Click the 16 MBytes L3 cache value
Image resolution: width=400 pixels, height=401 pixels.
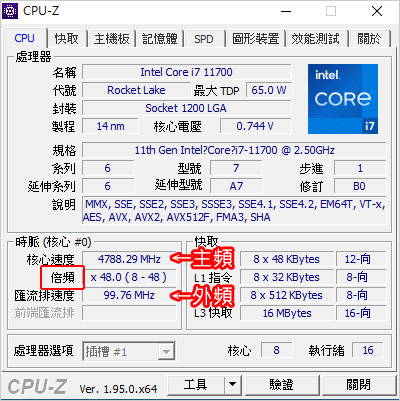tap(287, 313)
